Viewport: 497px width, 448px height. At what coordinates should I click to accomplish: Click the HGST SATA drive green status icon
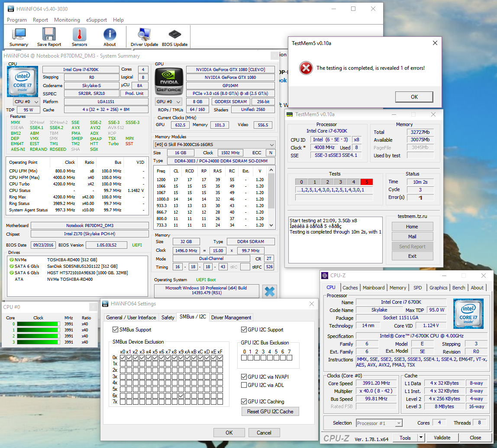click(x=11, y=273)
